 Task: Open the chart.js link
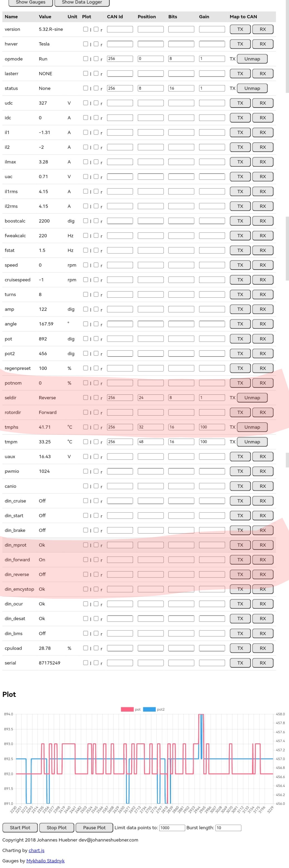(x=37, y=850)
